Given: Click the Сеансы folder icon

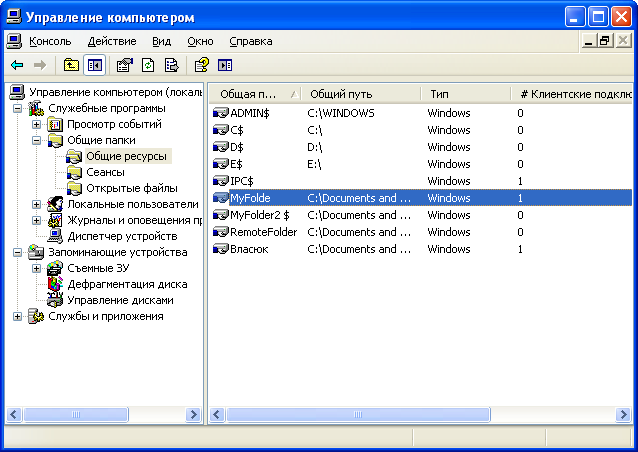Looking at the screenshot, I should (x=74, y=173).
